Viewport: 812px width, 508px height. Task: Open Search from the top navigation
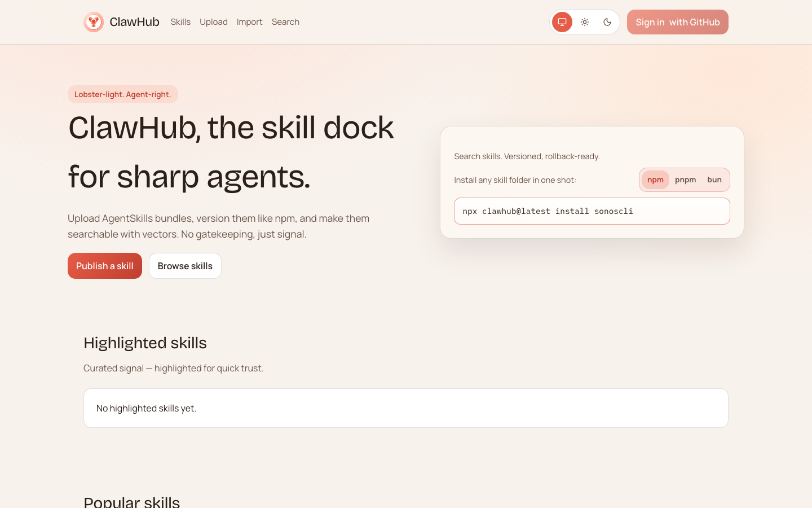(285, 22)
